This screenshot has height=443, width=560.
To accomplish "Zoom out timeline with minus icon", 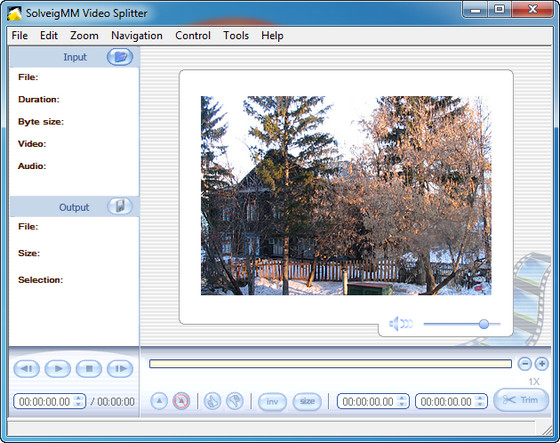I will point(525,364).
